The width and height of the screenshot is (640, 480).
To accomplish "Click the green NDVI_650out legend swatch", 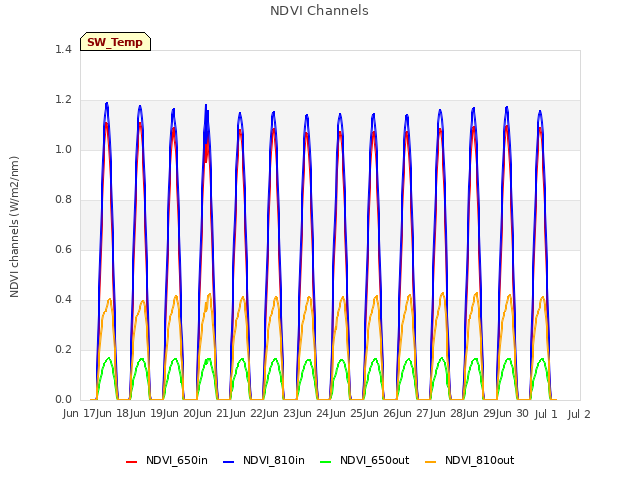I will [x=326, y=462].
